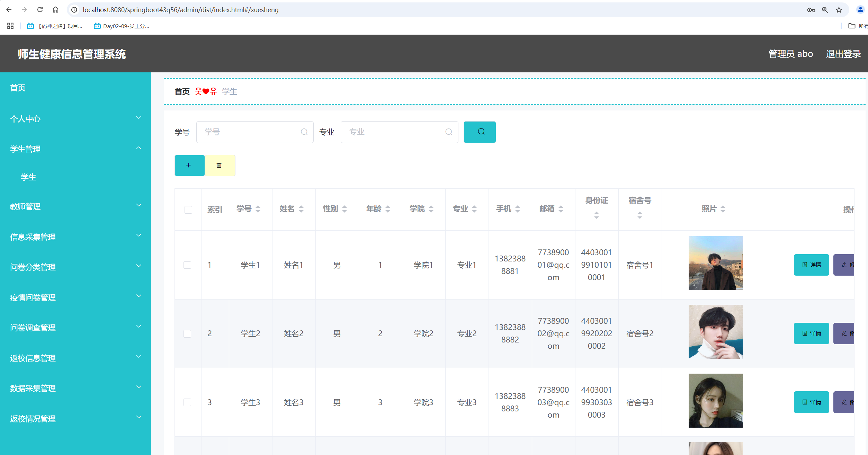Viewport: 868px width, 455px height.
Task: Click the browser reload icon
Action: coord(40,10)
